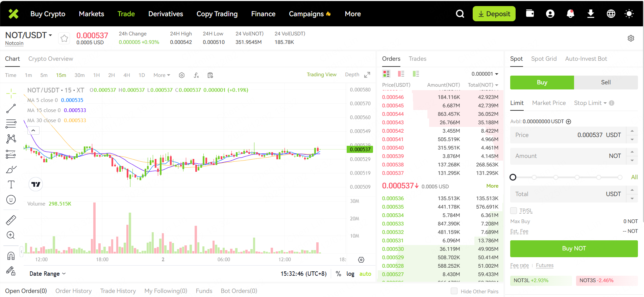The height and width of the screenshot is (297, 644).
Task: Toggle light/dark theme sun icon
Action: coord(629,14)
